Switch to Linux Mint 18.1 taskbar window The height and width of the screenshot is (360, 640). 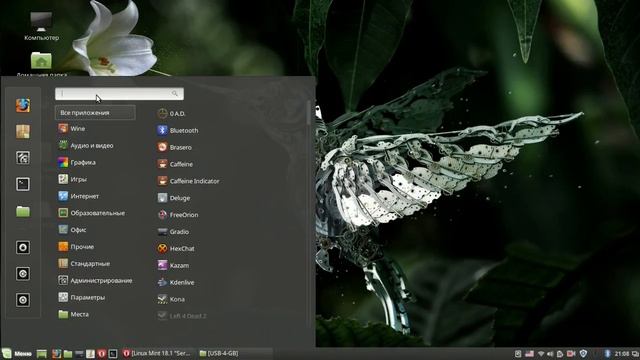tap(158, 353)
